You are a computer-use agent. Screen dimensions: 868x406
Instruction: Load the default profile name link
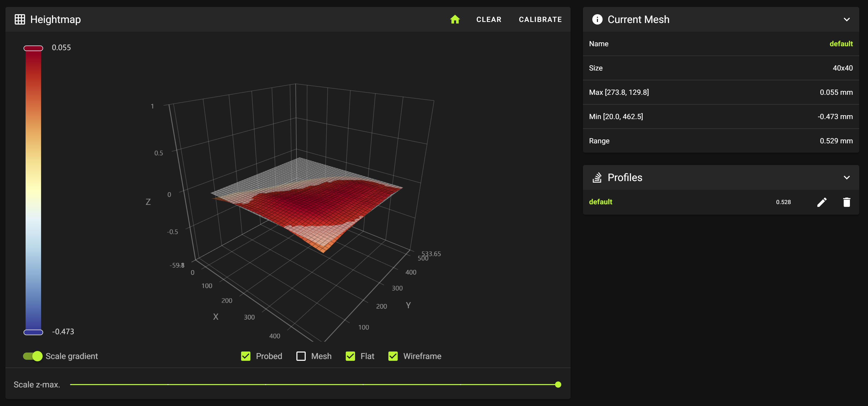point(601,202)
